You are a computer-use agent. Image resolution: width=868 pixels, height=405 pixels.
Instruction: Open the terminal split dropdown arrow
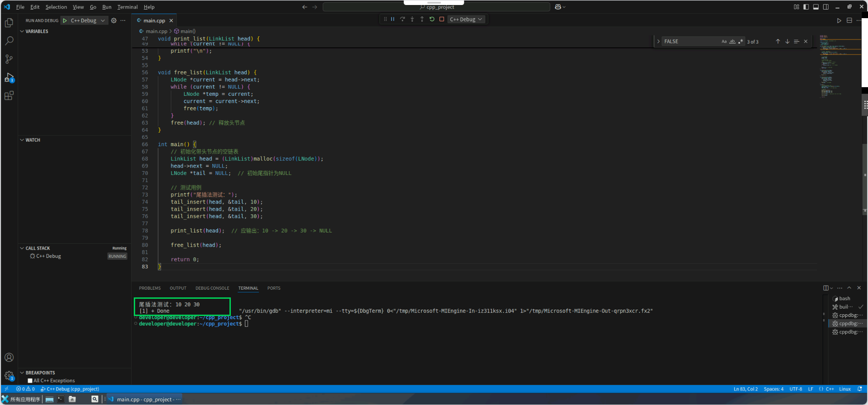(831, 288)
